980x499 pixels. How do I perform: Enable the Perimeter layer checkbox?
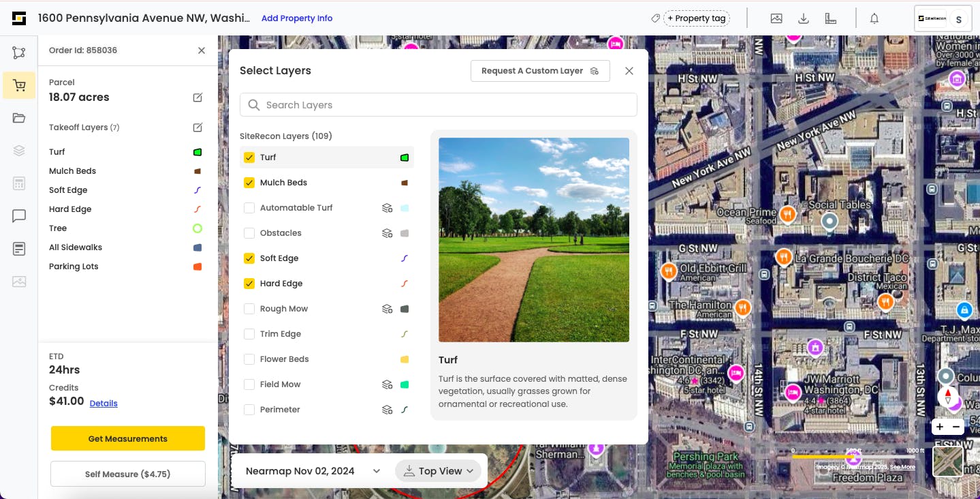pyautogui.click(x=249, y=410)
